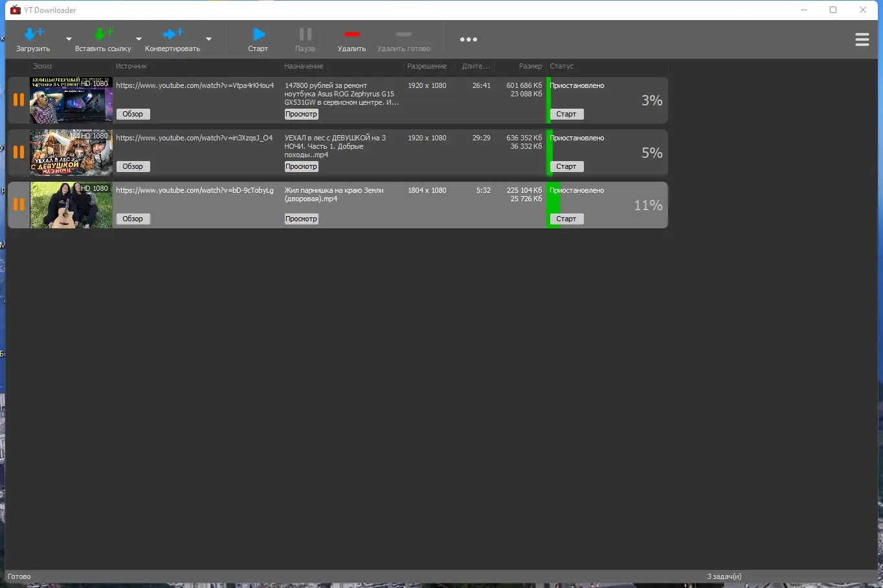Open the УЕХАЛ в лес video thumbnail
883x588 pixels.
point(71,153)
